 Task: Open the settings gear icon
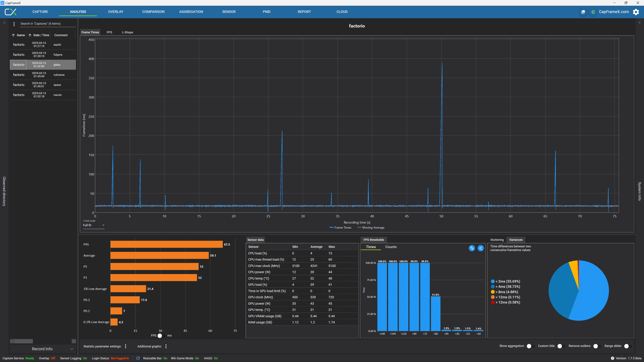636,12
